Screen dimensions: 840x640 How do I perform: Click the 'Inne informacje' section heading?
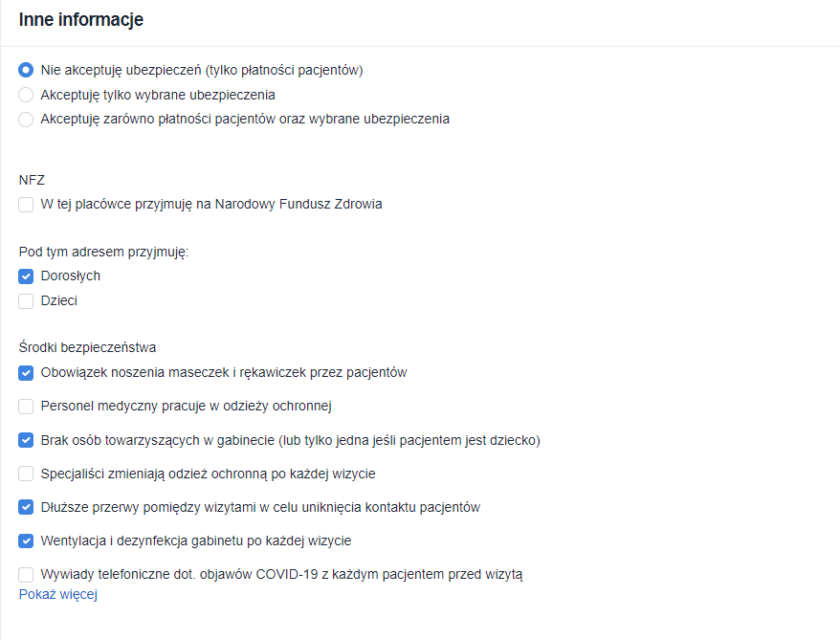[80, 20]
